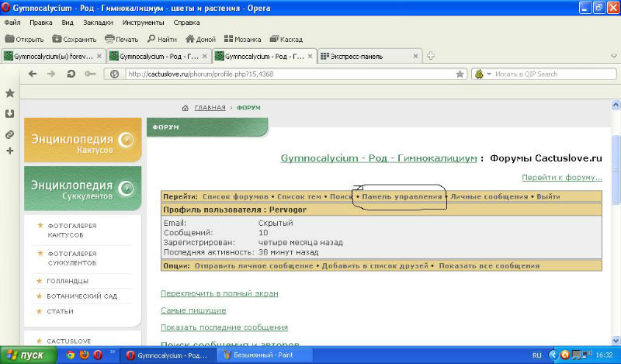
Task: Open new tab with plus icon
Action: [x=431, y=56]
